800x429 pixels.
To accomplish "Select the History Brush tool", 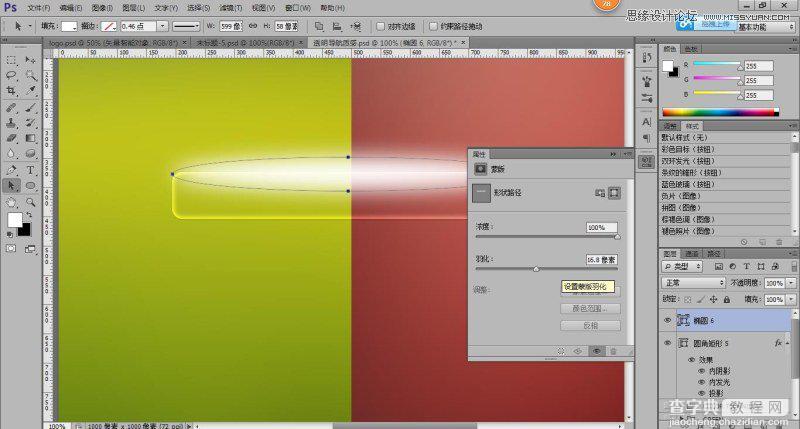I will [x=31, y=123].
